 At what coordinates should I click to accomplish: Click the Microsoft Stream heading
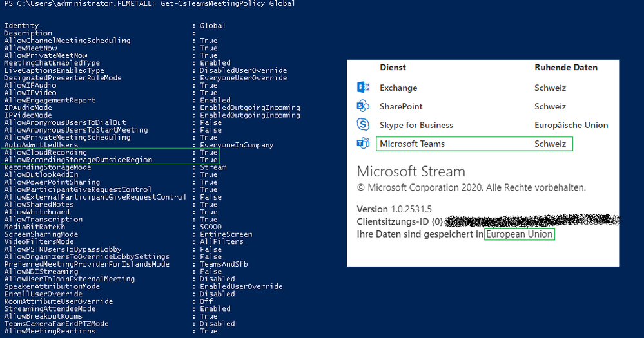point(411,171)
